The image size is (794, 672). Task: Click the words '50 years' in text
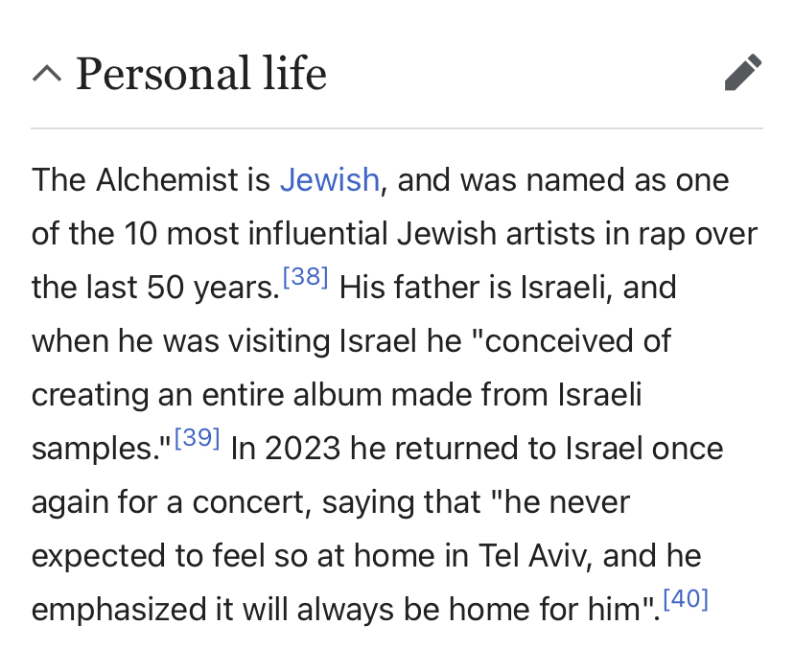click(x=213, y=288)
